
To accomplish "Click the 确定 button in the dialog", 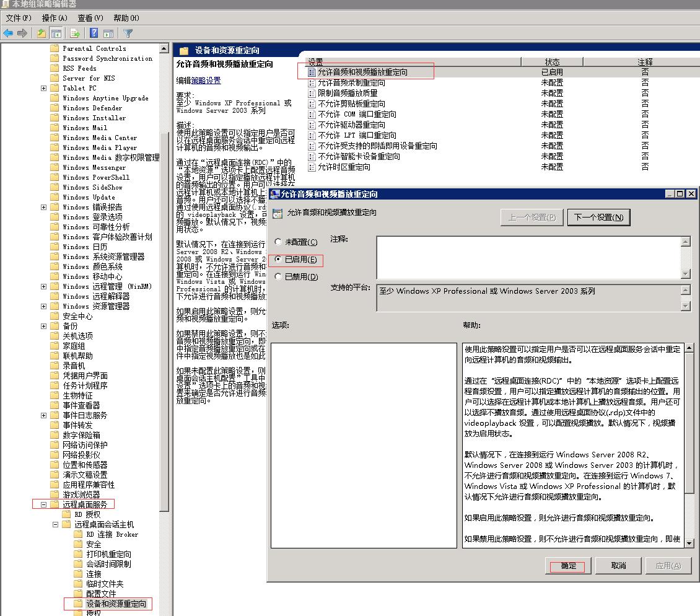I will 567,566.
